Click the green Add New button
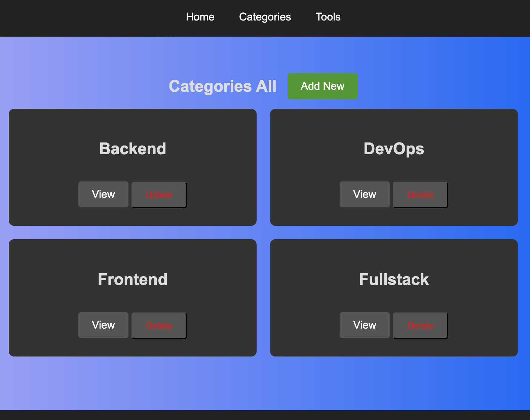This screenshot has width=530, height=420. 322,86
